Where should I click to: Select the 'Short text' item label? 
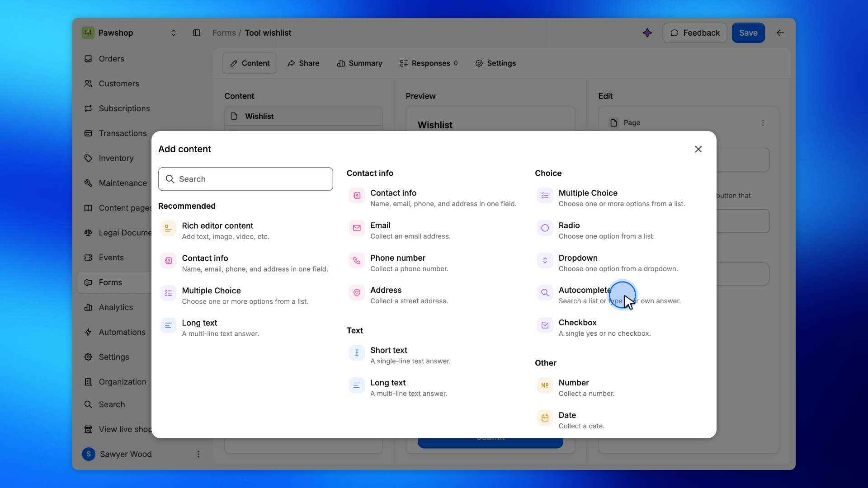click(x=388, y=350)
